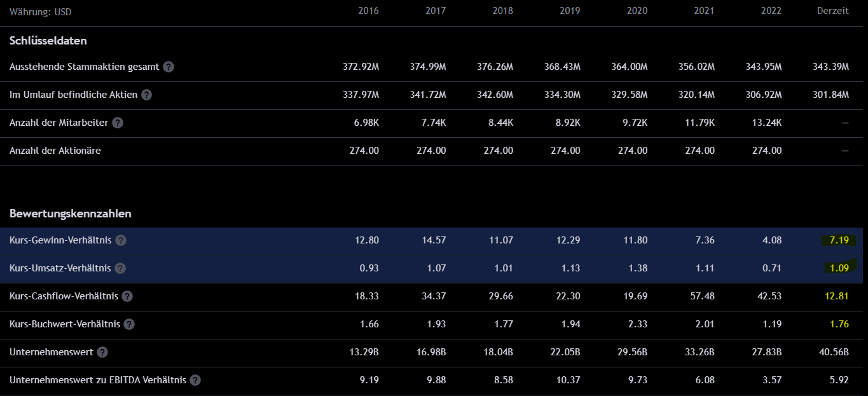
Task: Click the 2019 year column header
Action: tap(570, 11)
